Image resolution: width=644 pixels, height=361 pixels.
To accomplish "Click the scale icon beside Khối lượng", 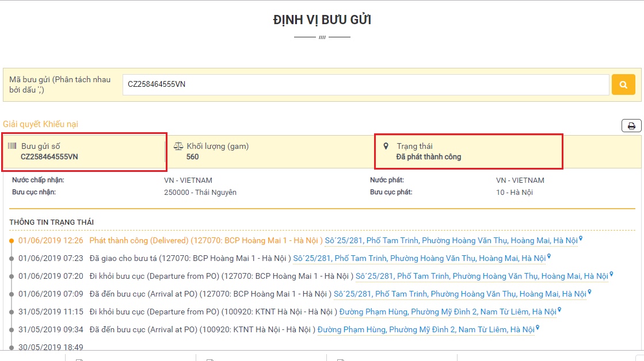I will tap(178, 146).
